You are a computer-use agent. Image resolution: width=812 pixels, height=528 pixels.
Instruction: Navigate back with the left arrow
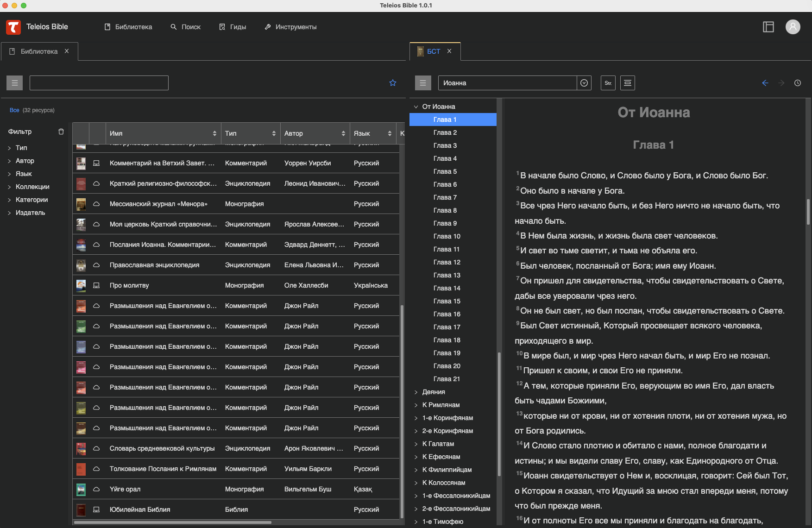765,83
